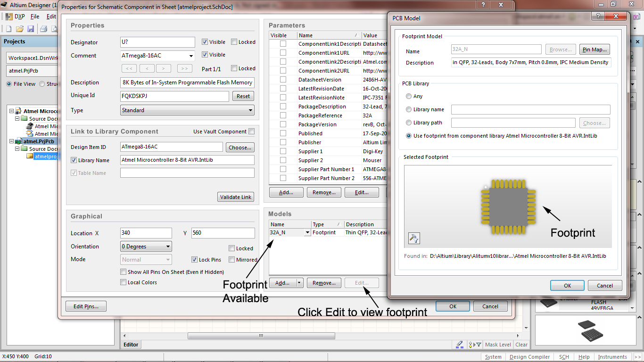
Task: Switch to the Editor tab
Action: coord(131,345)
